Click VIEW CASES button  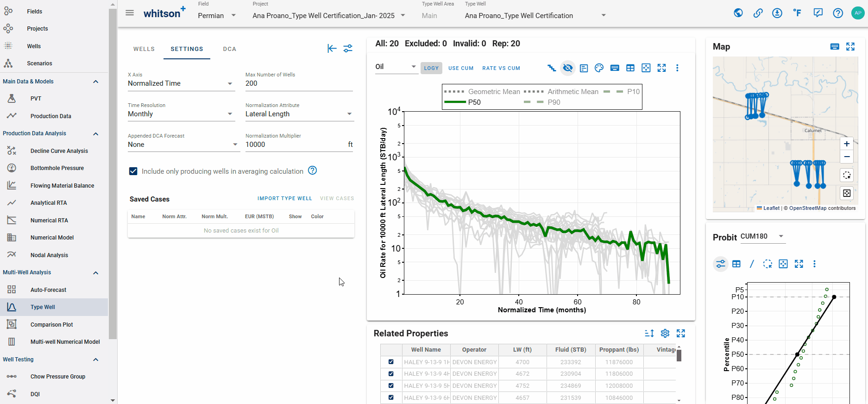(x=337, y=198)
